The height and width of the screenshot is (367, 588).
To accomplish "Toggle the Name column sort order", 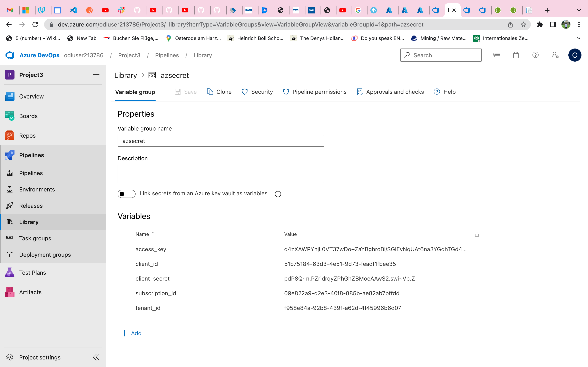I will pos(145,234).
